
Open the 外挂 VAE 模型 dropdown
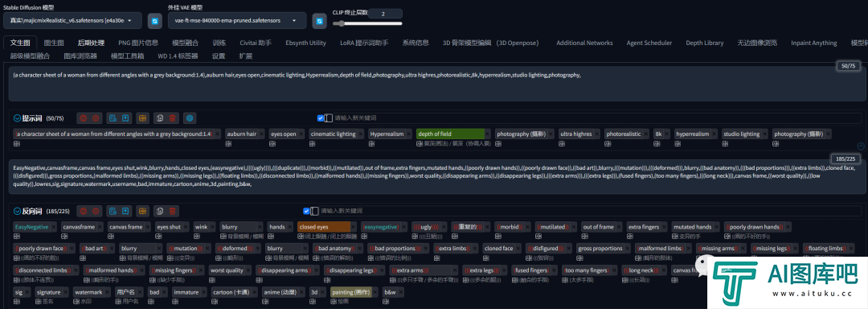(237, 20)
